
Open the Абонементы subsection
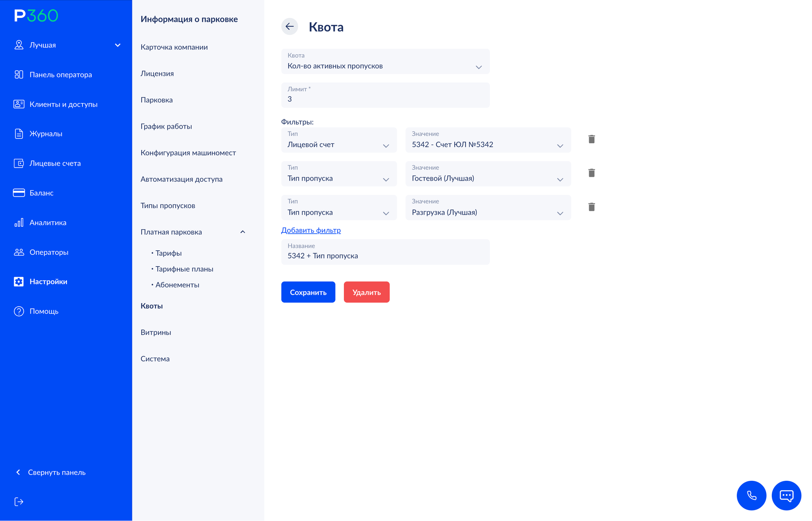pos(177,285)
